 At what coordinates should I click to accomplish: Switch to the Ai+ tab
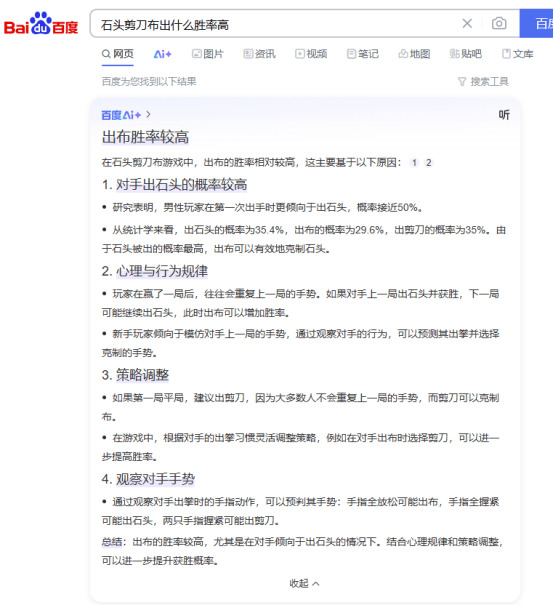point(162,54)
